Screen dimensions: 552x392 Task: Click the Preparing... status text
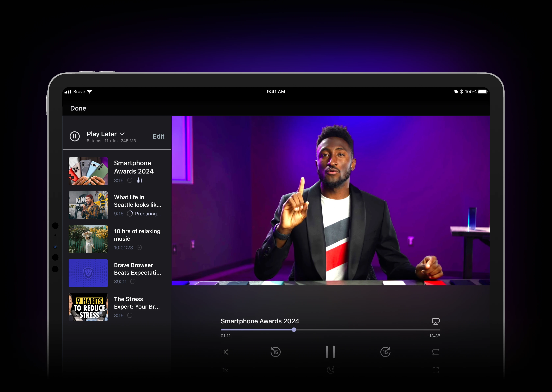(x=148, y=214)
